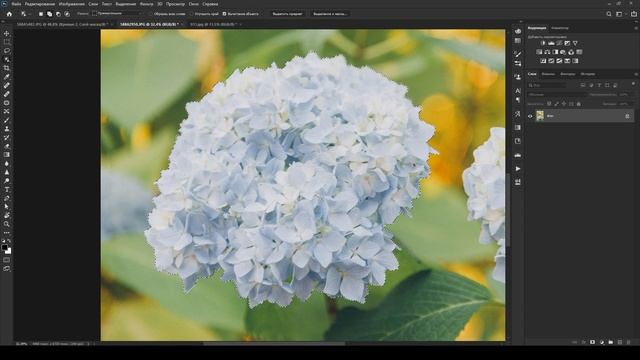Viewport: 640px width, 360px height.
Task: Select the Hand tool
Action: 7,216
